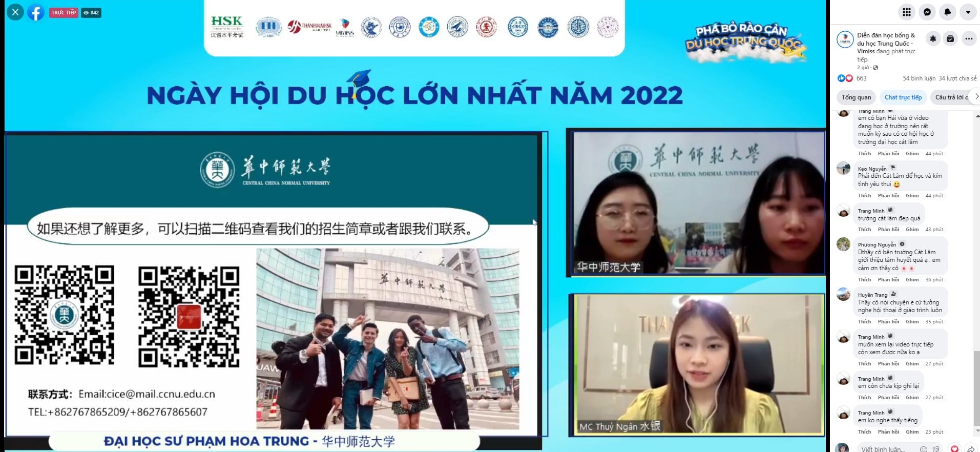Click your own avatar beside comment box

tap(842, 448)
